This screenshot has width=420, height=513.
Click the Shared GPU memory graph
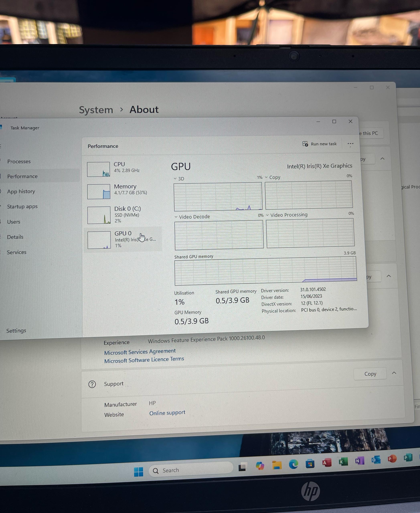click(266, 271)
